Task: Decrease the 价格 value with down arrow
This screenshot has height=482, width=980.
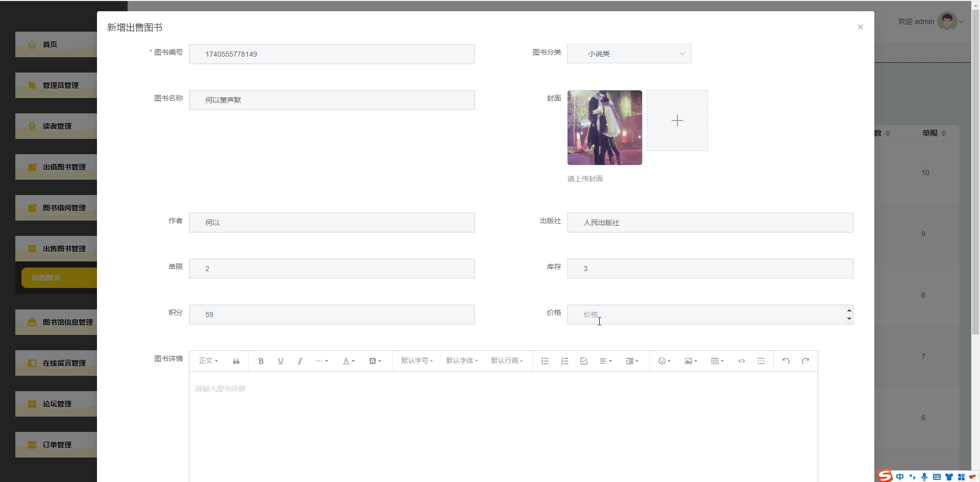Action: [849, 319]
